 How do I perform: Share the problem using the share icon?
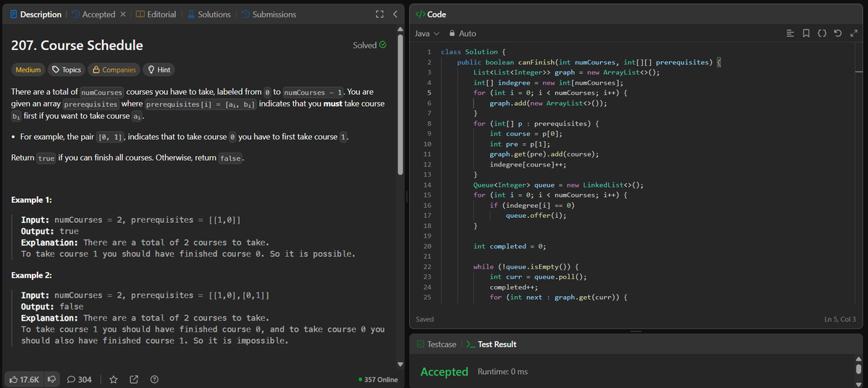tap(134, 380)
